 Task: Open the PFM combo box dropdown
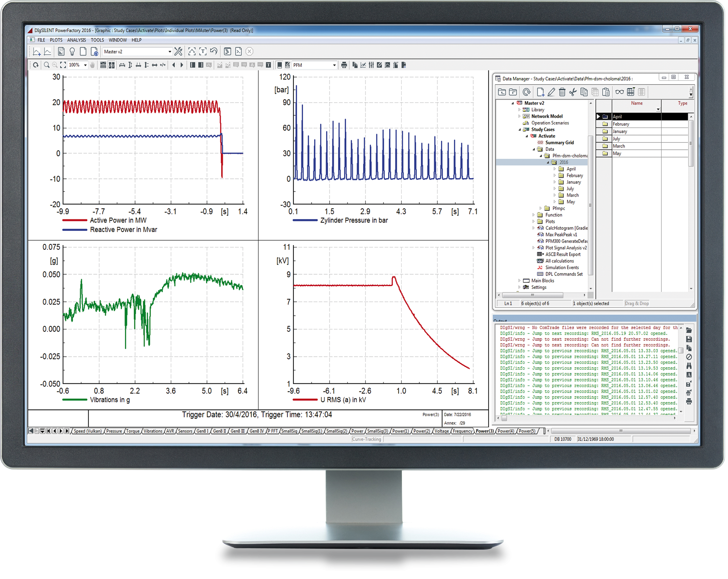(334, 65)
